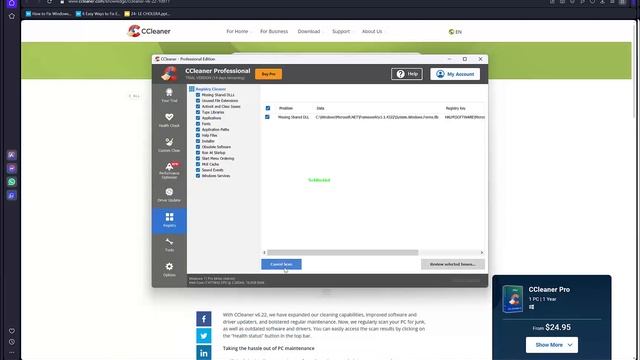Uncheck Missing Shared DLLs option
Screen dimensions: 640x360
click(x=198, y=95)
